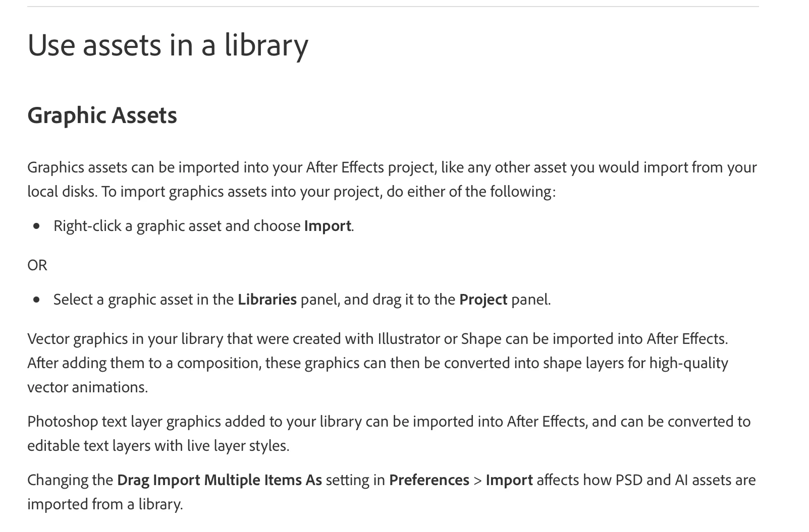The image size is (809, 532).
Task: Click the bold 'Project' panel name
Action: coord(483,300)
